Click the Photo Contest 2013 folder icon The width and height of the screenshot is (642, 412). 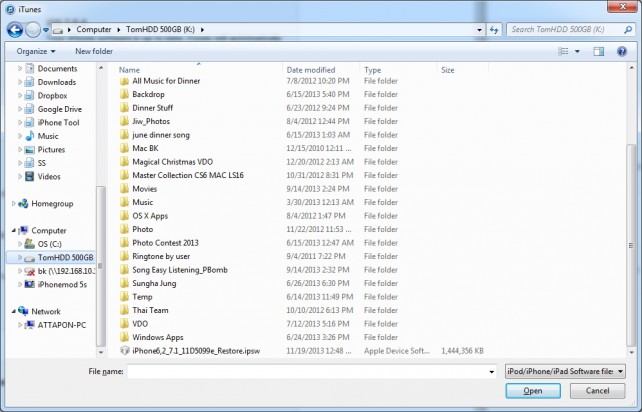pos(124,243)
